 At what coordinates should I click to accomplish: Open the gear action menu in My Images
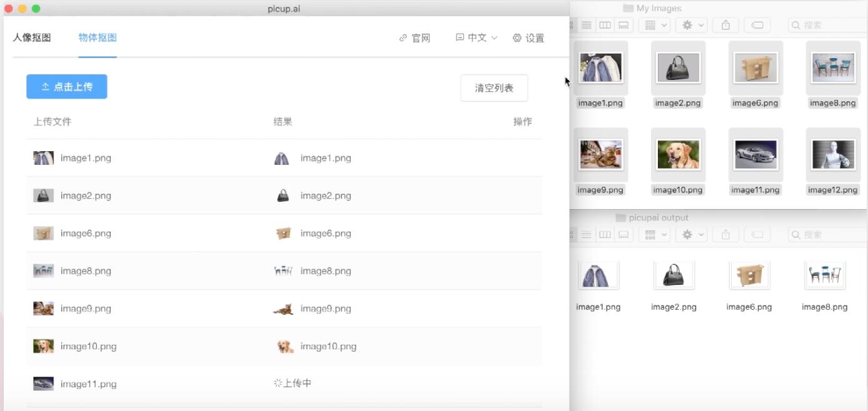coord(694,25)
